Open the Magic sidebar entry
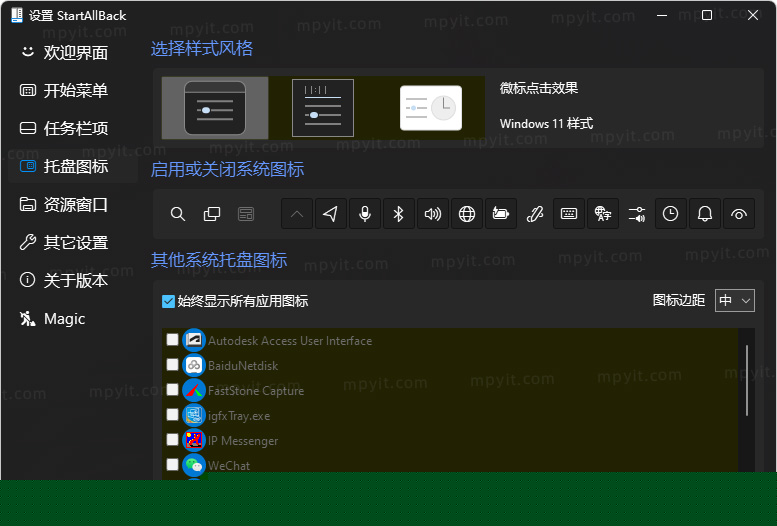Viewport: 777px width, 526px height. click(53, 318)
